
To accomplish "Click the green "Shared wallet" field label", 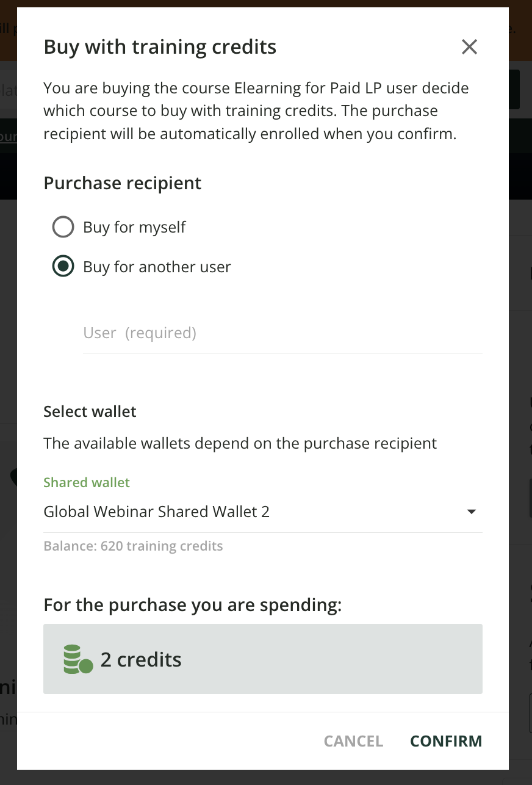I will click(87, 482).
